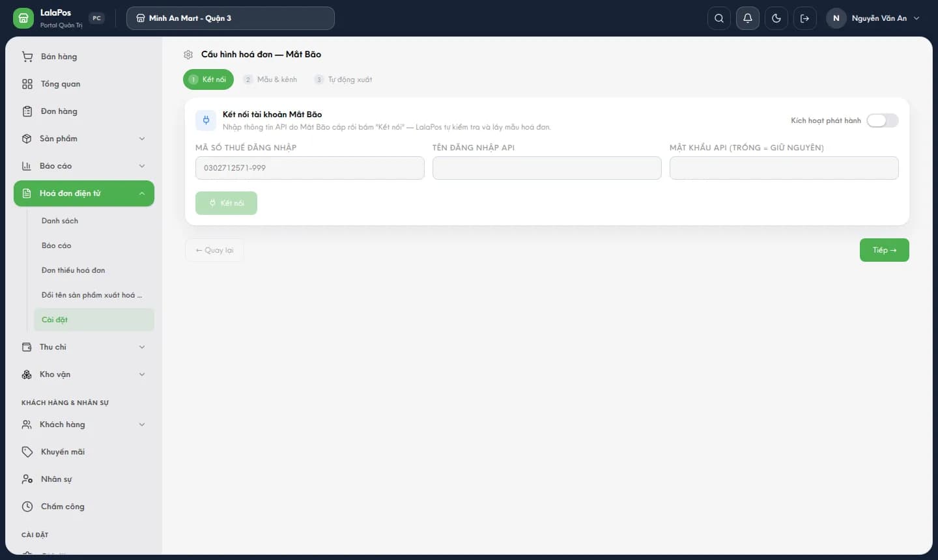Enable the Kích hoạt phát hành switch
The width and height of the screenshot is (938, 560).
coord(883,120)
